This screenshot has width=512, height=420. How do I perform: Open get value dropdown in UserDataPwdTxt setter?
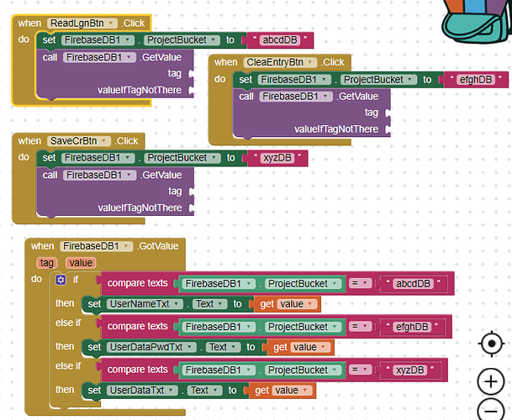(x=310, y=347)
